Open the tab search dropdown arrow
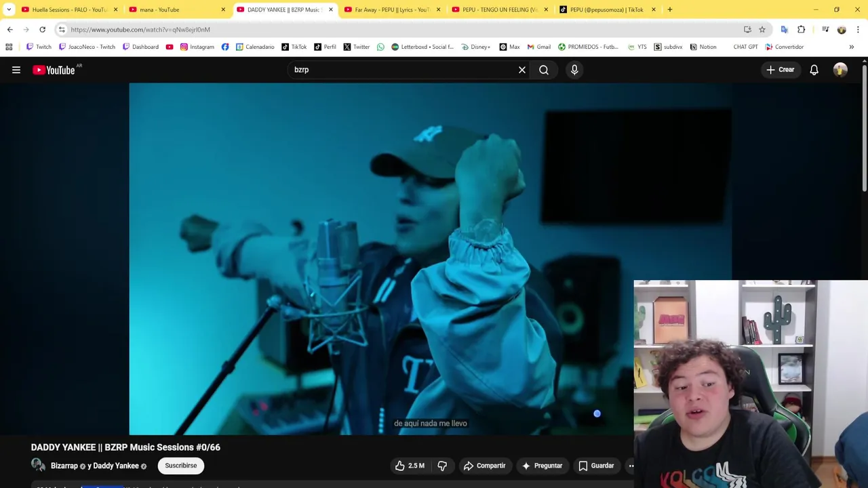The width and height of the screenshot is (868, 488). point(9,9)
